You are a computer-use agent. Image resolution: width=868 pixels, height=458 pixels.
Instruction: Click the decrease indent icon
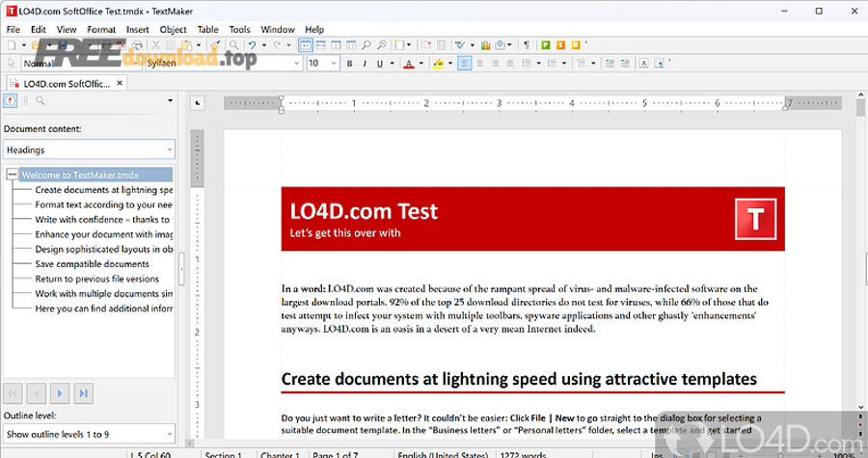click(x=610, y=64)
